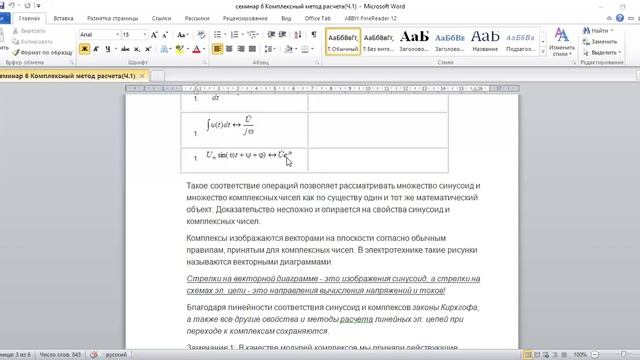Apply the Без интервала style
The image size is (640, 360).
[x=378, y=42]
